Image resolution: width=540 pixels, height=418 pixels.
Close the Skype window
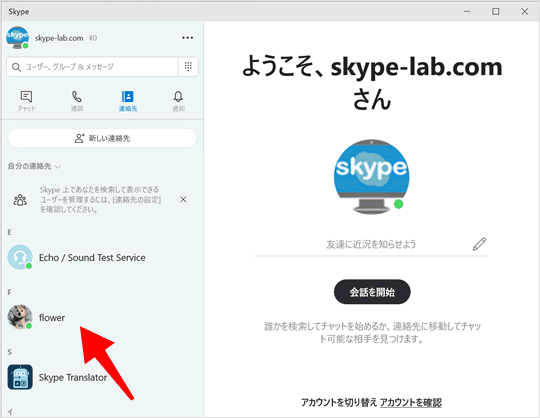tap(525, 11)
